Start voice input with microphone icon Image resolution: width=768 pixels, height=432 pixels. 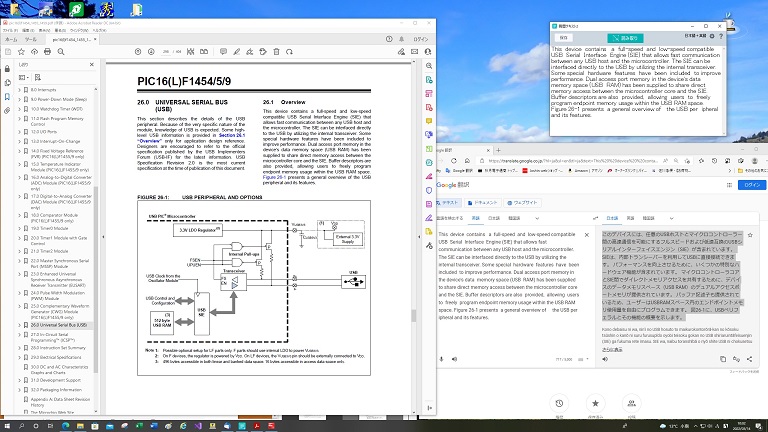click(x=441, y=359)
